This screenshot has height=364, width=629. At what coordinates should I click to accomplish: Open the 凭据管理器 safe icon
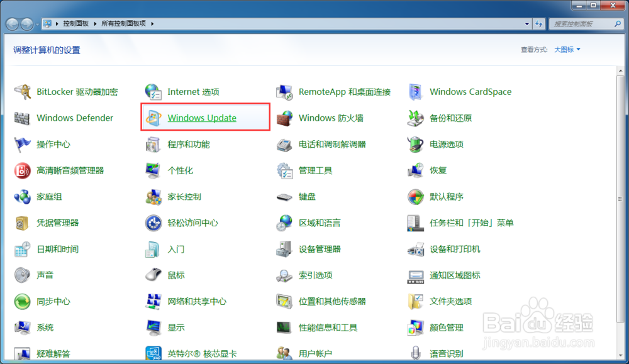[x=23, y=223]
